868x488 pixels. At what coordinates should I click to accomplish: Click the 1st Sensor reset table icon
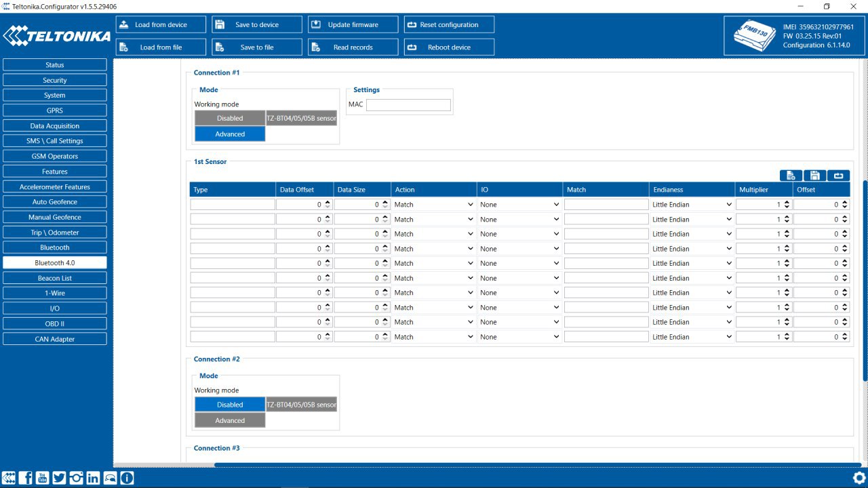(838, 176)
